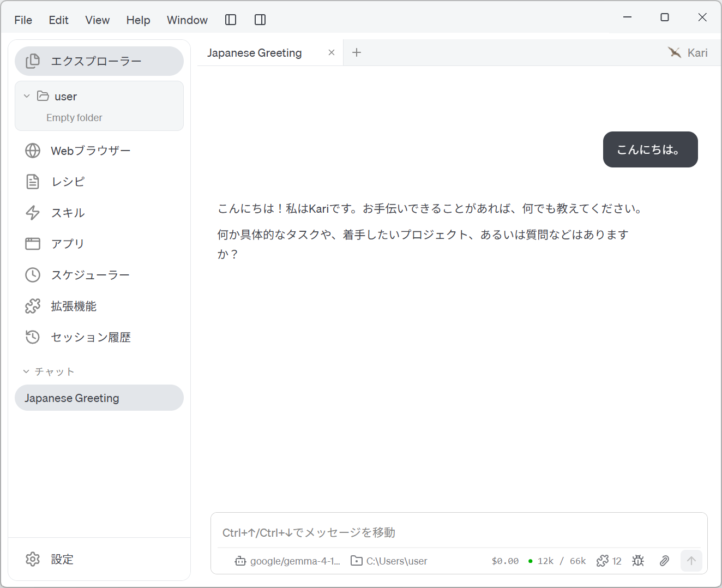Click the Kari greeting reply line
The height and width of the screenshot is (588, 722).
(x=431, y=208)
